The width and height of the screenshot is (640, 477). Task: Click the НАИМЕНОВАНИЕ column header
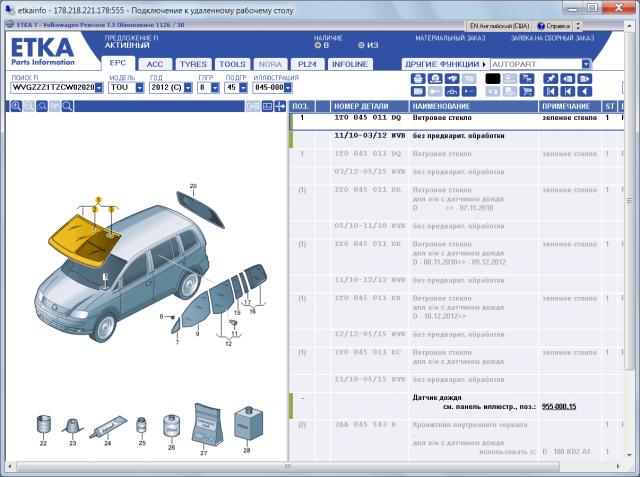(x=473, y=106)
